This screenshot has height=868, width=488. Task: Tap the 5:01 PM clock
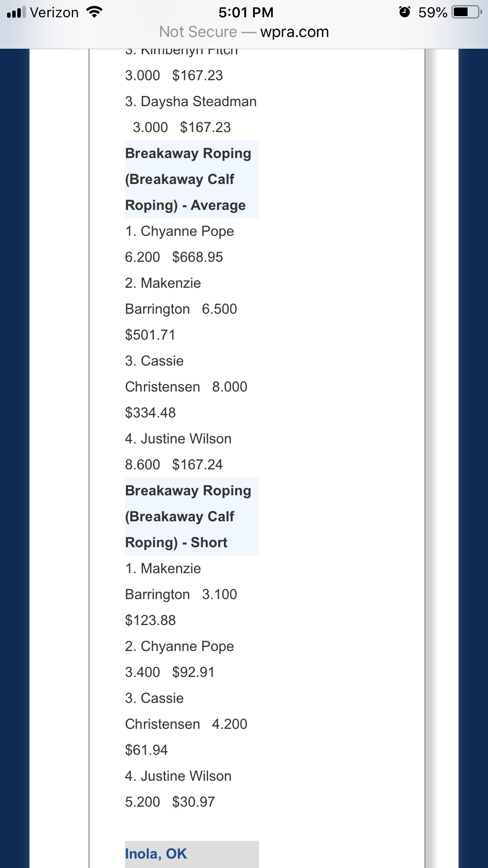246,13
